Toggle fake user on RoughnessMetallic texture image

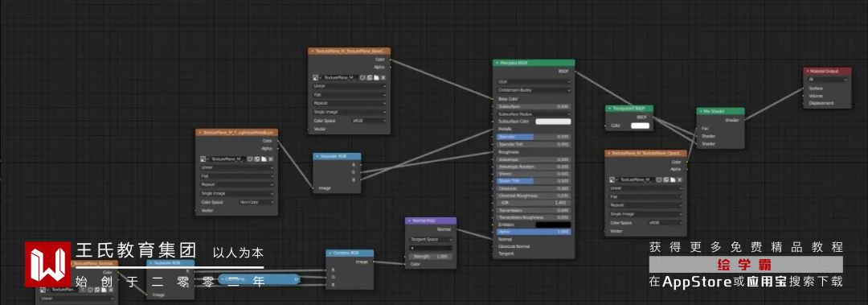pos(250,159)
